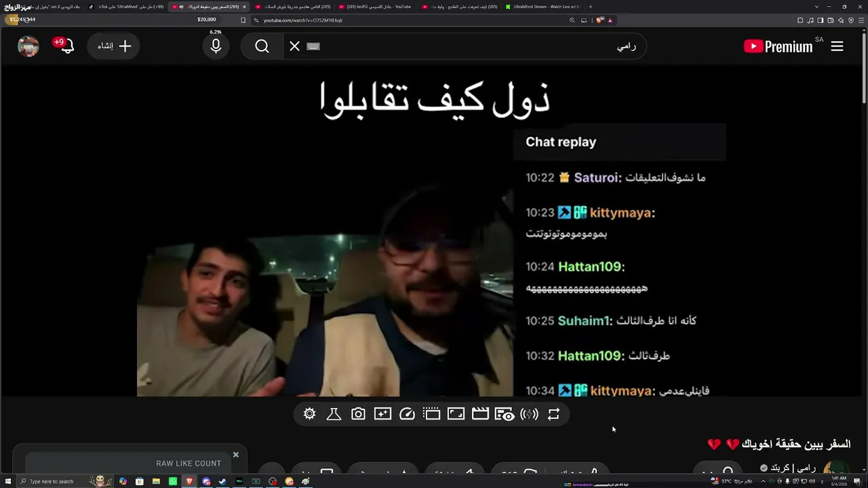Click the dotted-corner pop-out window icon

point(431,414)
